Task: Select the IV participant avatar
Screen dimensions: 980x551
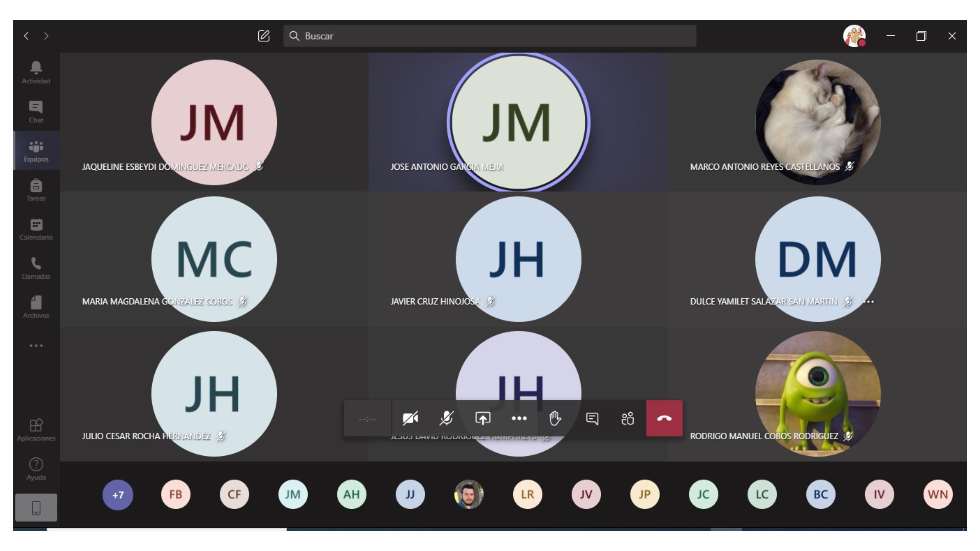Action: [x=879, y=495]
